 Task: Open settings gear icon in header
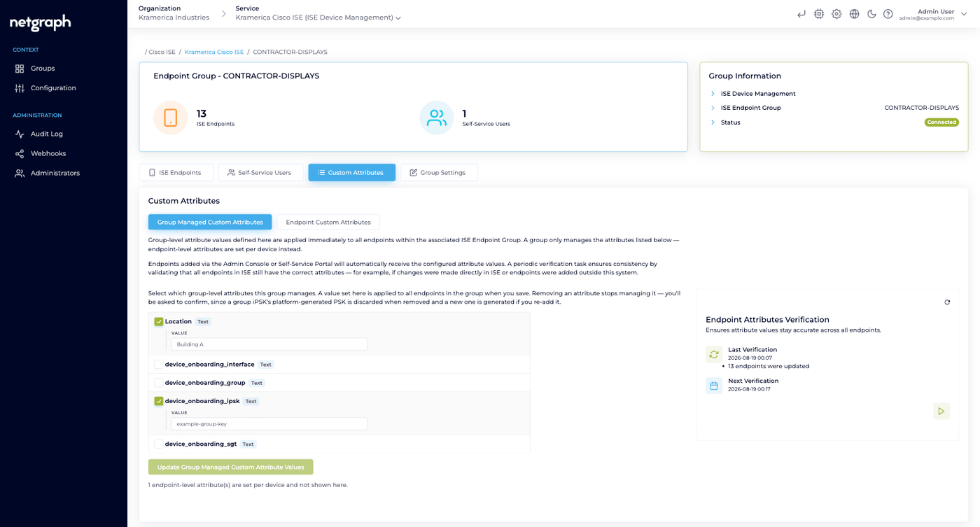pos(836,14)
